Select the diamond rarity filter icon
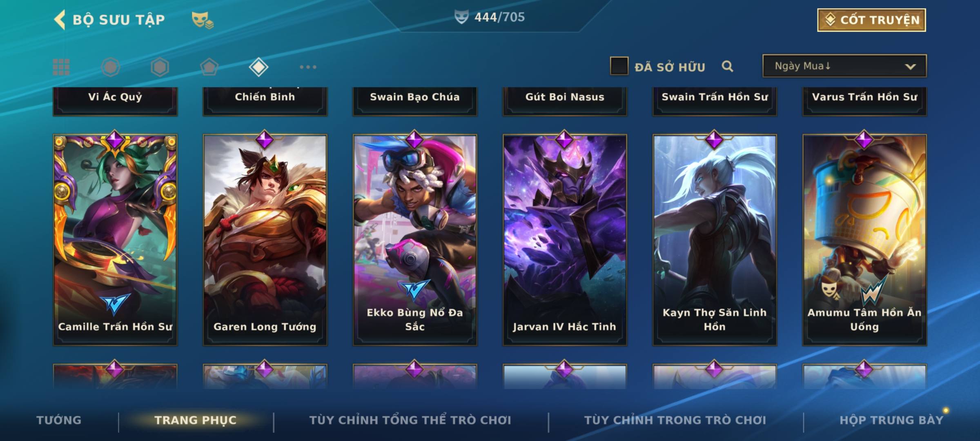The height and width of the screenshot is (441, 980). point(258,67)
